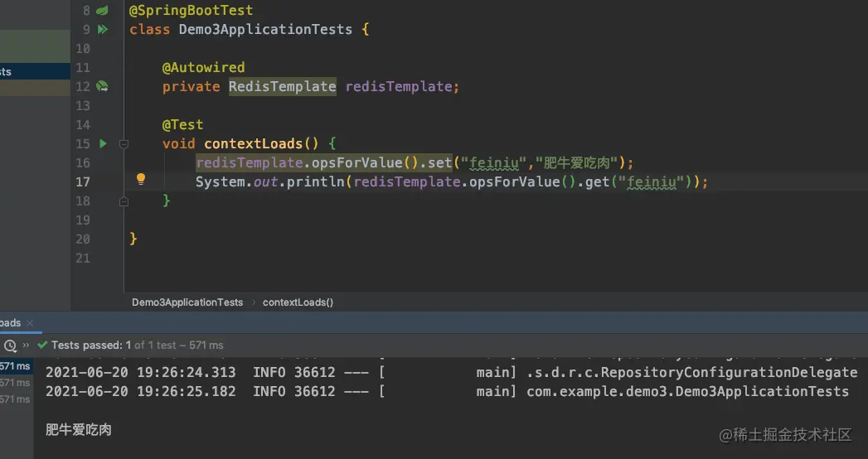The image size is (868, 459).
Task: Click line number 10 in the gutter
Action: pos(83,49)
